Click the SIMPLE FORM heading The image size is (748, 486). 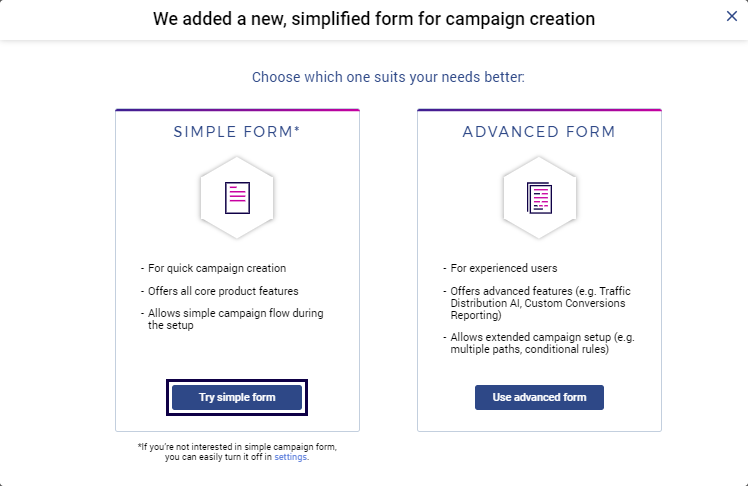click(x=233, y=132)
